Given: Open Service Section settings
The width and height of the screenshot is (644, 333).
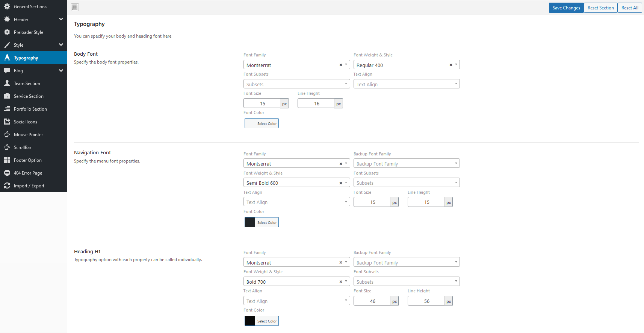Looking at the screenshot, I should (33, 96).
